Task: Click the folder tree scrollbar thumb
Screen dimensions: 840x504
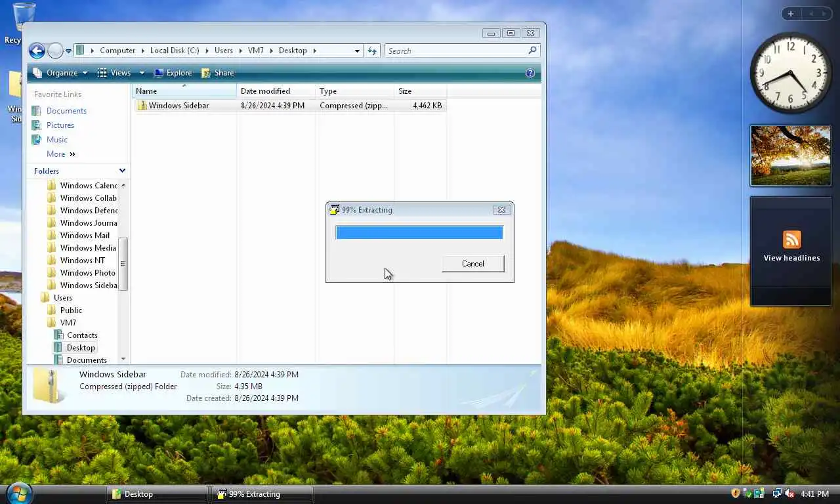Action: coord(123,264)
